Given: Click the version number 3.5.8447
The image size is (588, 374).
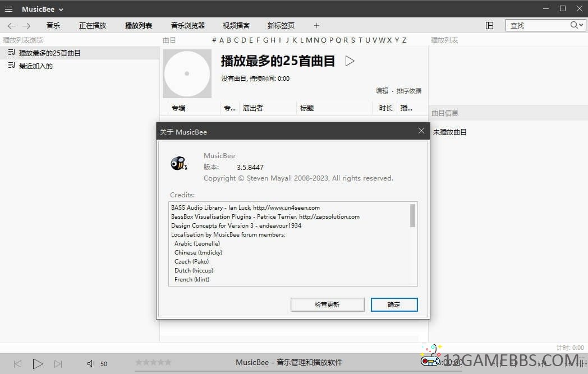Looking at the screenshot, I should tap(250, 167).
